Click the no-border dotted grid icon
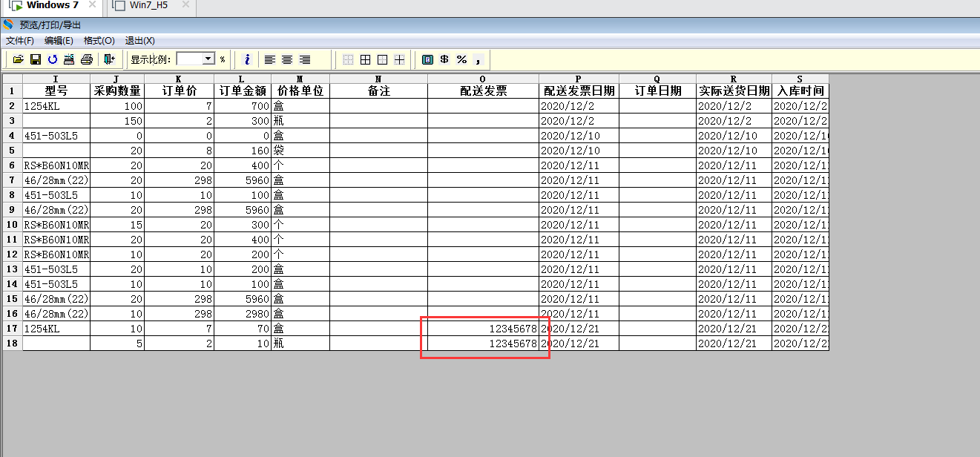980x457 pixels. coord(348,59)
